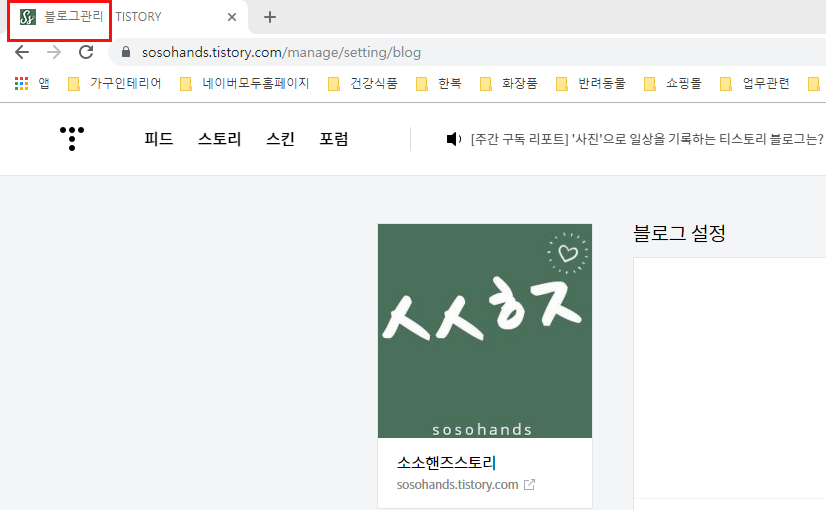Click the browser back arrow

point(22,52)
